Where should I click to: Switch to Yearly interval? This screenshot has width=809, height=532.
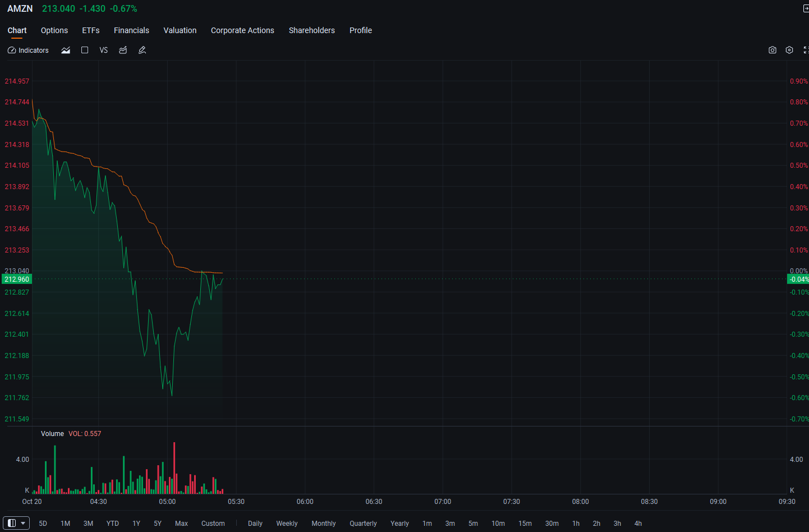tap(400, 524)
